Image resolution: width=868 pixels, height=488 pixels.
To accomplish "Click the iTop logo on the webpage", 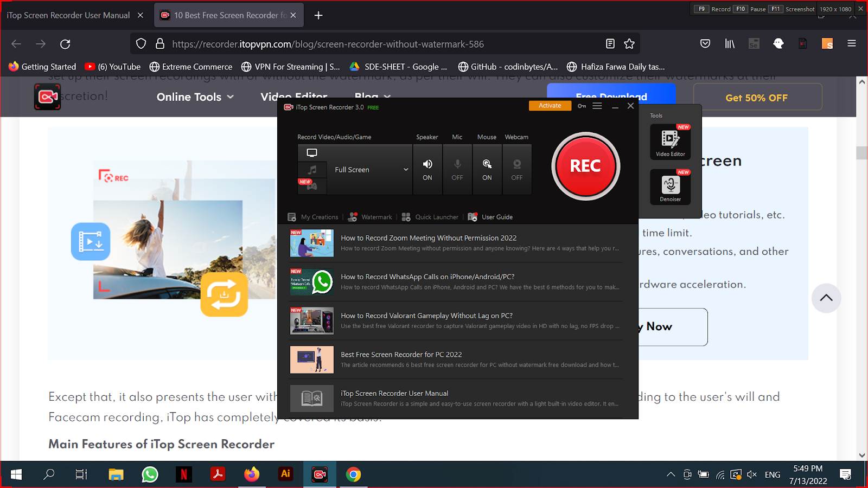I will tap(48, 97).
